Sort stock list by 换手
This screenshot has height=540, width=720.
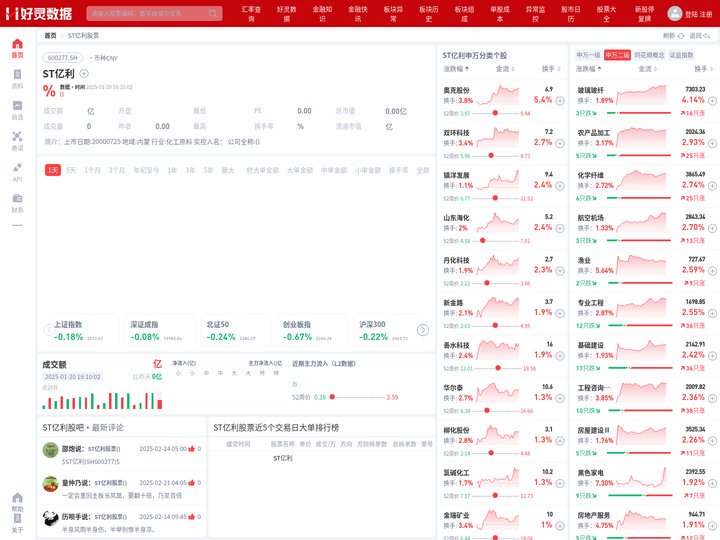[x=551, y=69]
